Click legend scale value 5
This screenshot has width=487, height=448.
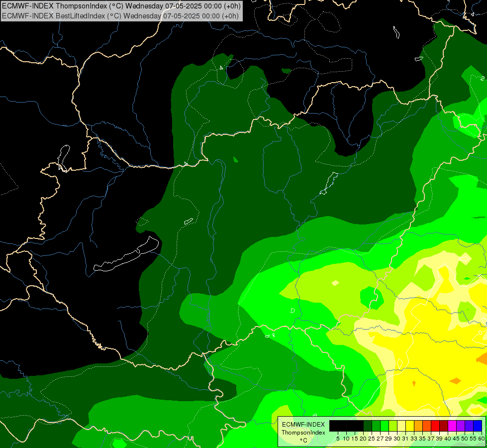(x=338, y=439)
